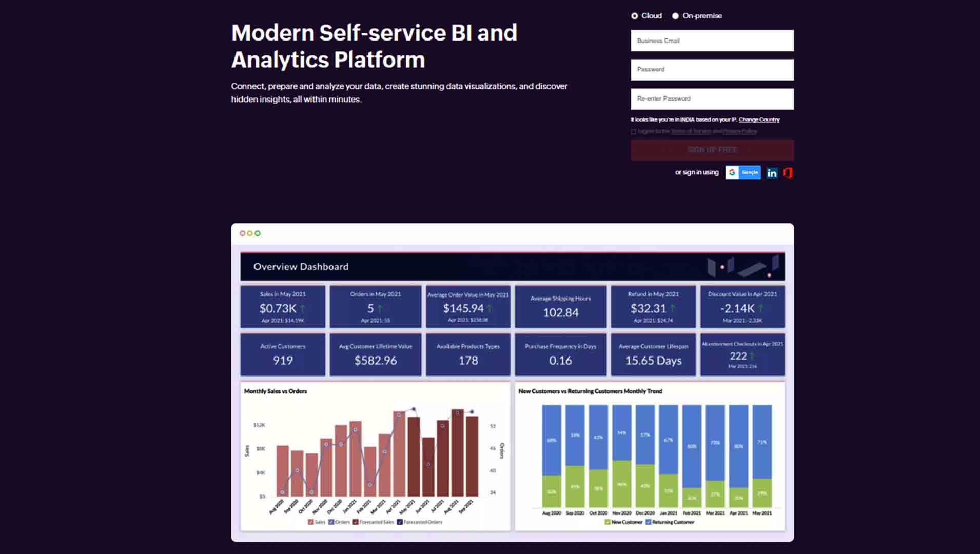The image size is (980, 554).
Task: Click the LinkedIn sign-in icon
Action: coord(772,173)
